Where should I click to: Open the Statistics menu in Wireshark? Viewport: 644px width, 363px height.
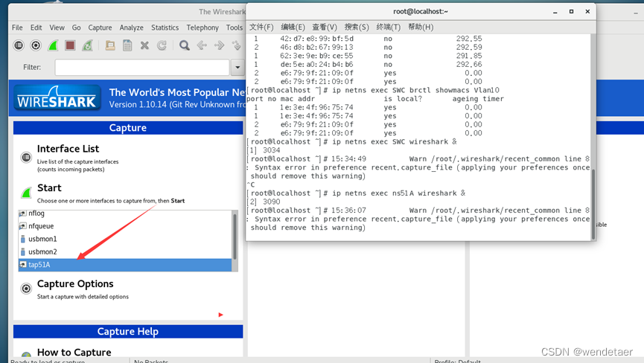click(x=165, y=28)
